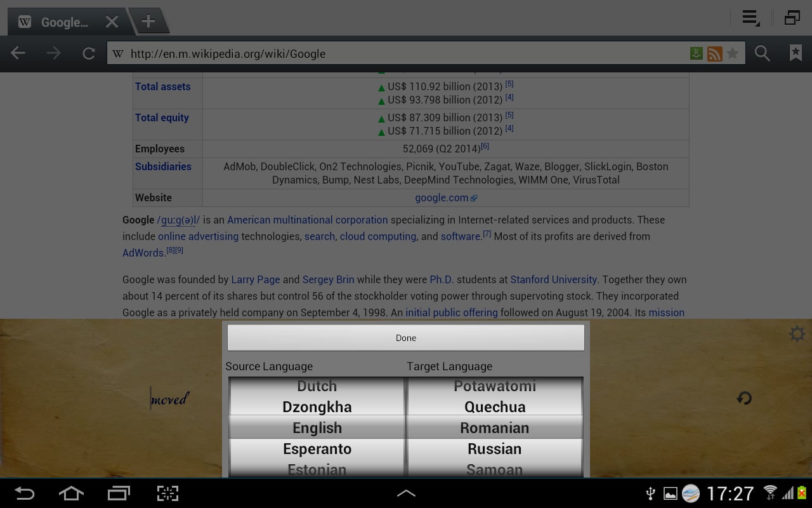Visit the google.com website link
This screenshot has width=812, height=508.
tap(442, 197)
